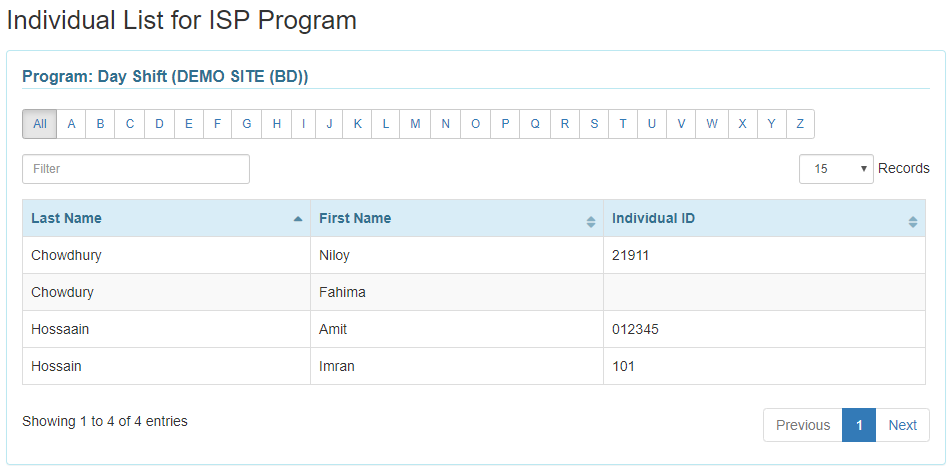Open the Chowdhury Niloy row
Image resolution: width=949 pixels, height=466 pixels.
(474, 255)
